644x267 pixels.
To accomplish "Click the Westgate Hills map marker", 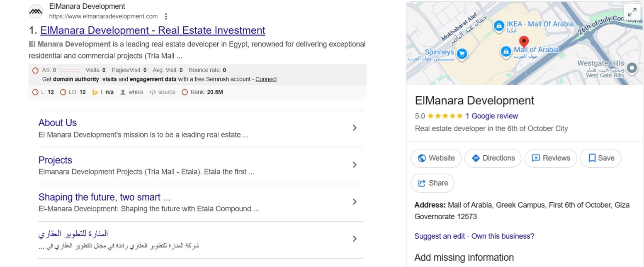I will 632,68.
